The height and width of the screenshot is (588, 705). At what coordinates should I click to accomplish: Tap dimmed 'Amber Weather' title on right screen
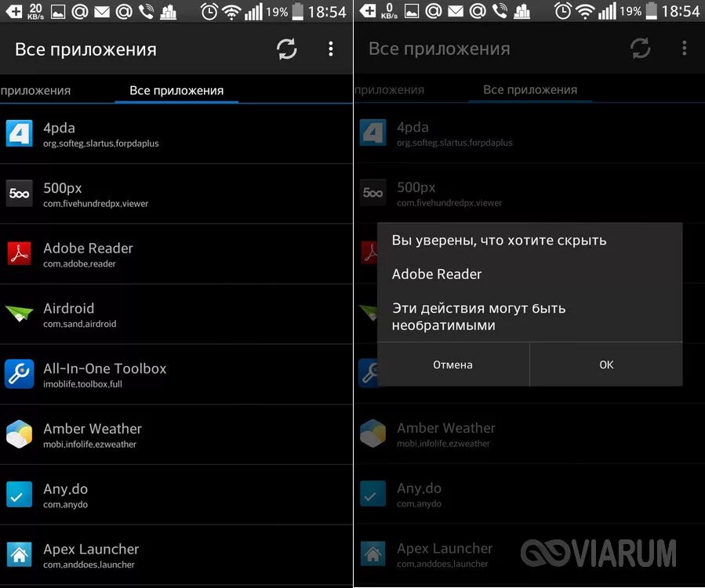pos(446,427)
